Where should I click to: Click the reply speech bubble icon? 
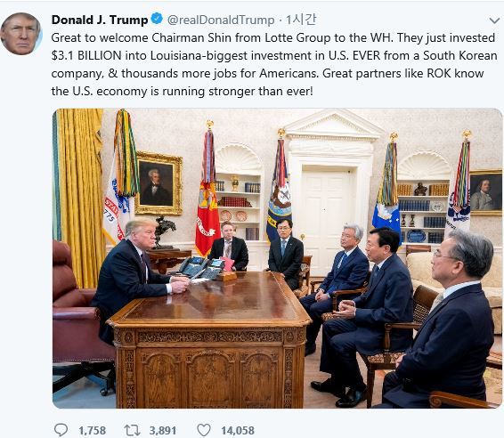coord(61,430)
